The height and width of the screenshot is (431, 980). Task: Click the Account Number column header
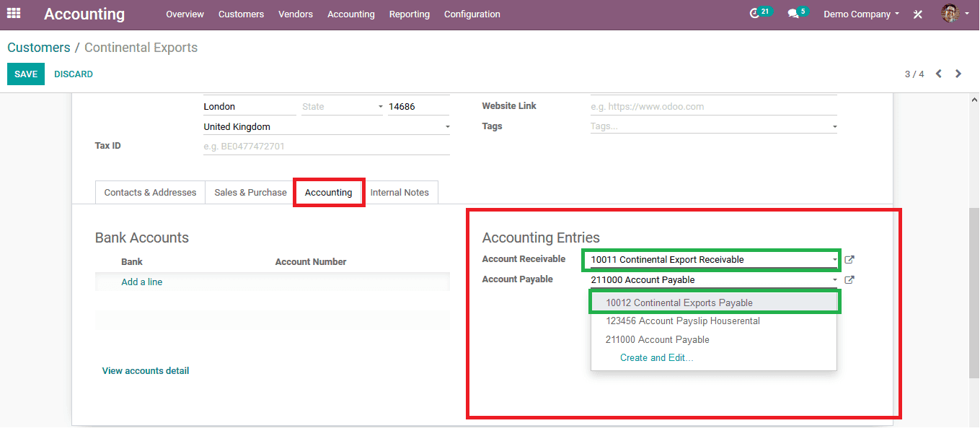(x=311, y=262)
